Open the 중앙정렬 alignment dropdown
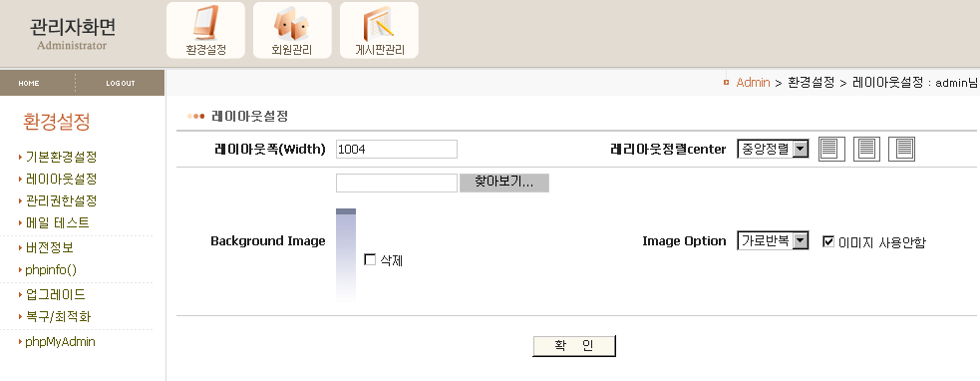The width and height of the screenshot is (980, 381). tap(773, 149)
